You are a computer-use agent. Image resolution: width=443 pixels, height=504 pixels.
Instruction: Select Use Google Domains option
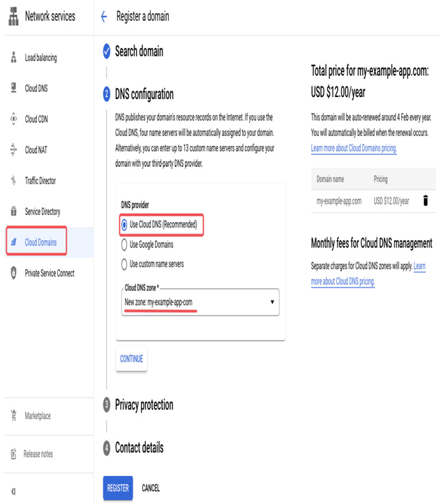tap(124, 244)
